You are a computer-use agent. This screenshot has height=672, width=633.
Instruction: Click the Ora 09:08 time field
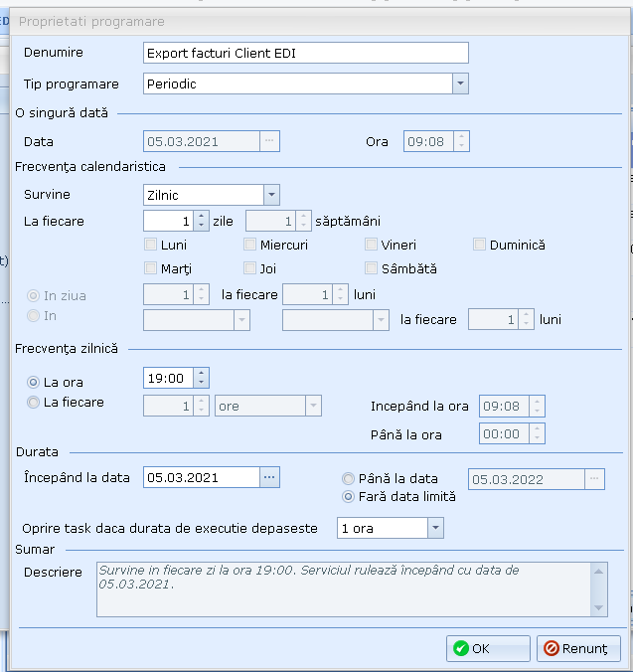(428, 141)
